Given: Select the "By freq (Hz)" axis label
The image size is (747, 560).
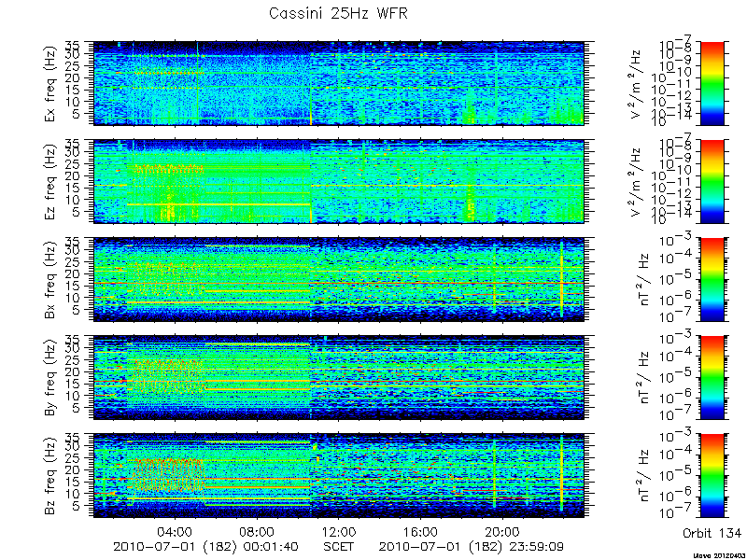Looking at the screenshot, I should point(50,378).
